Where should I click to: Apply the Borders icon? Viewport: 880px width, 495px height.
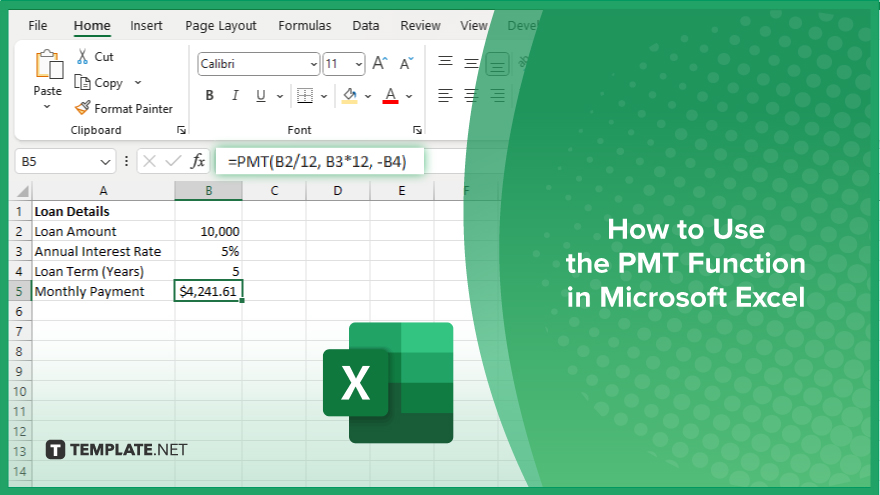tap(305, 96)
